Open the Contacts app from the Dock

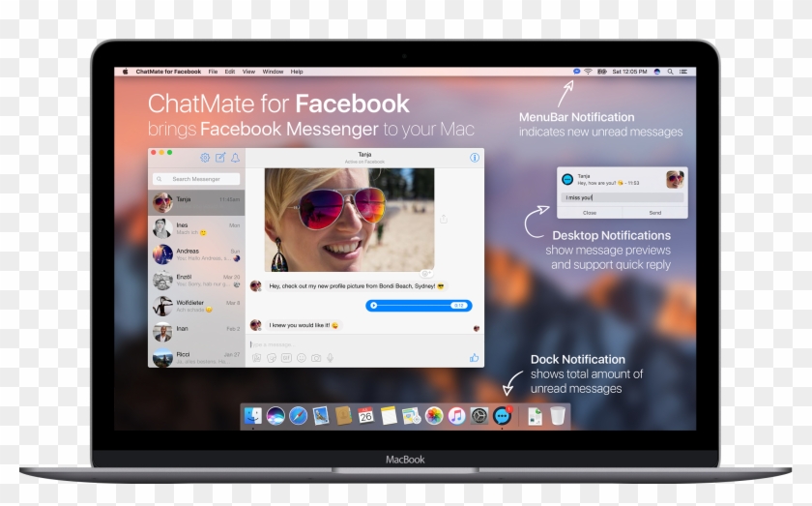click(x=343, y=415)
